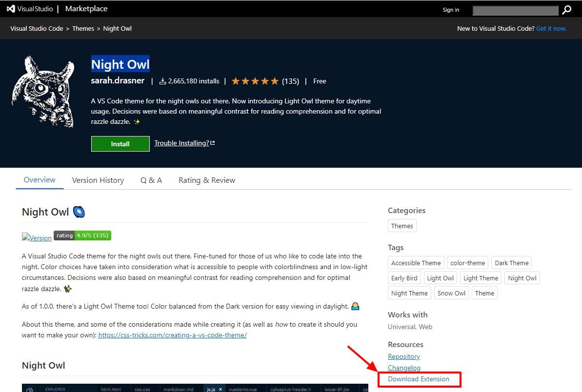Click the broken Version image link
Viewport: 582px width, 392px height.
coord(37,237)
